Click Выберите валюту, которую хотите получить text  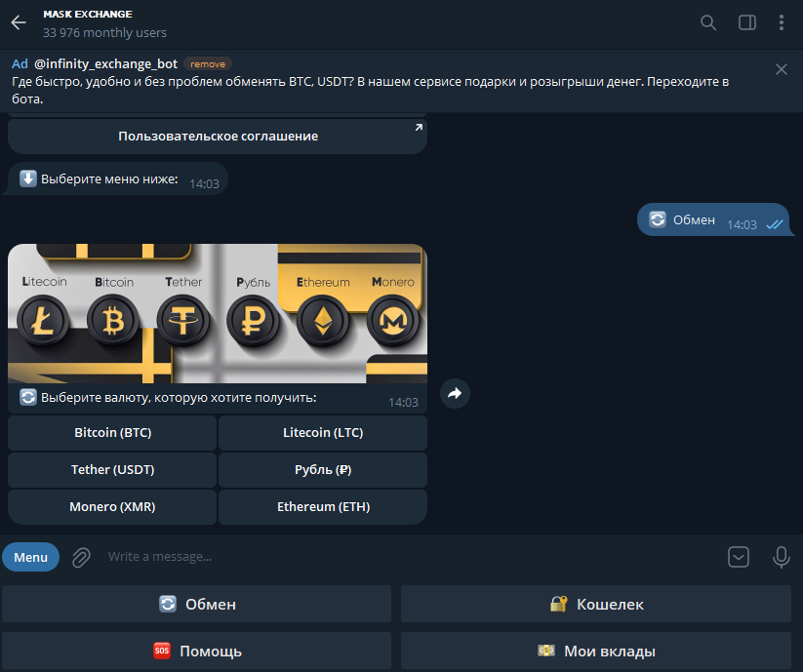[x=179, y=398]
